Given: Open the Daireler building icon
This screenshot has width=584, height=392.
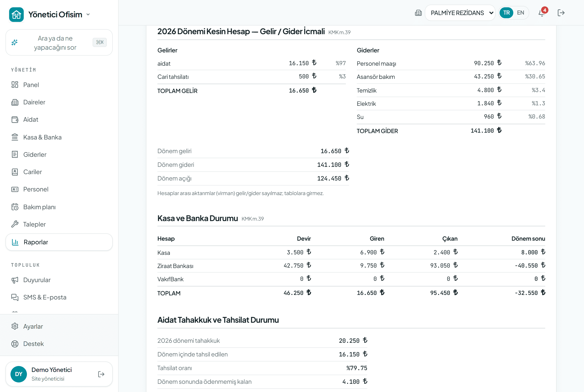Looking at the screenshot, I should [15, 102].
